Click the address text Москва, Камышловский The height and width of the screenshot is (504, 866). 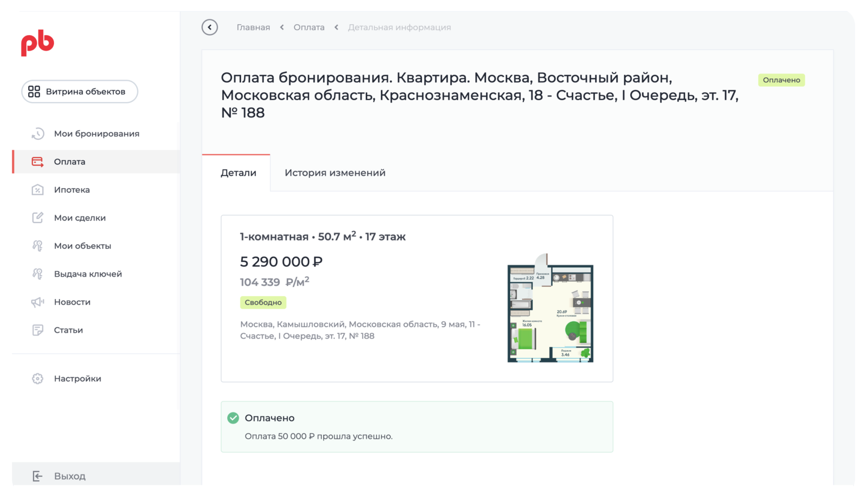pos(360,330)
